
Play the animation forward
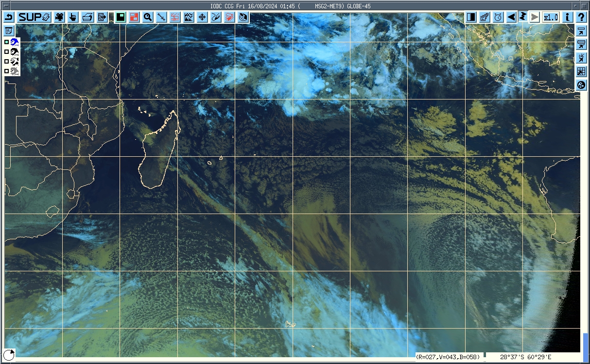535,17
